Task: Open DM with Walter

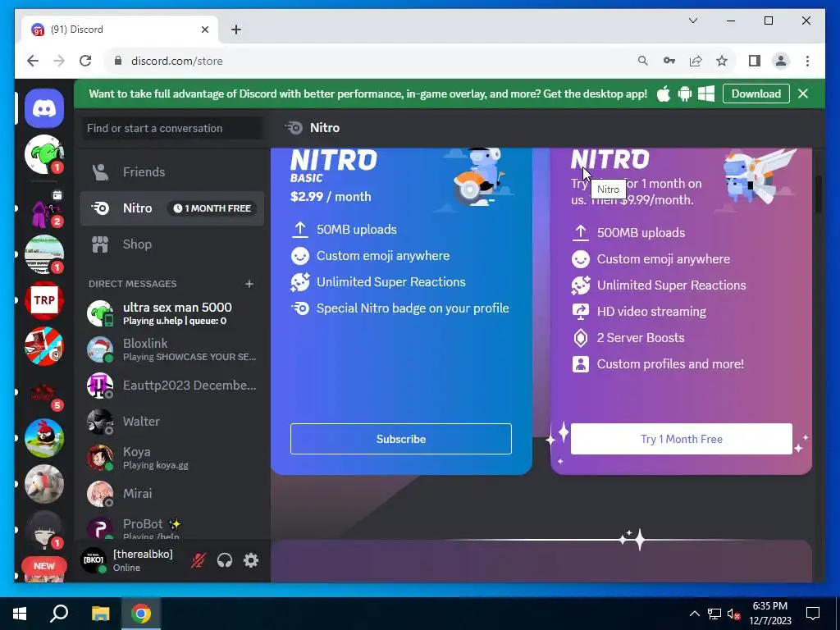Action: tap(172, 421)
